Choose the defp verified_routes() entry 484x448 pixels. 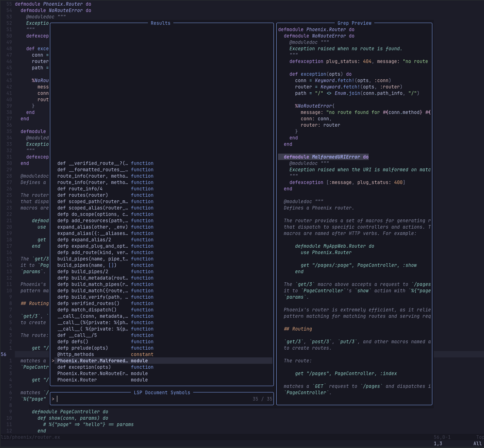88,303
